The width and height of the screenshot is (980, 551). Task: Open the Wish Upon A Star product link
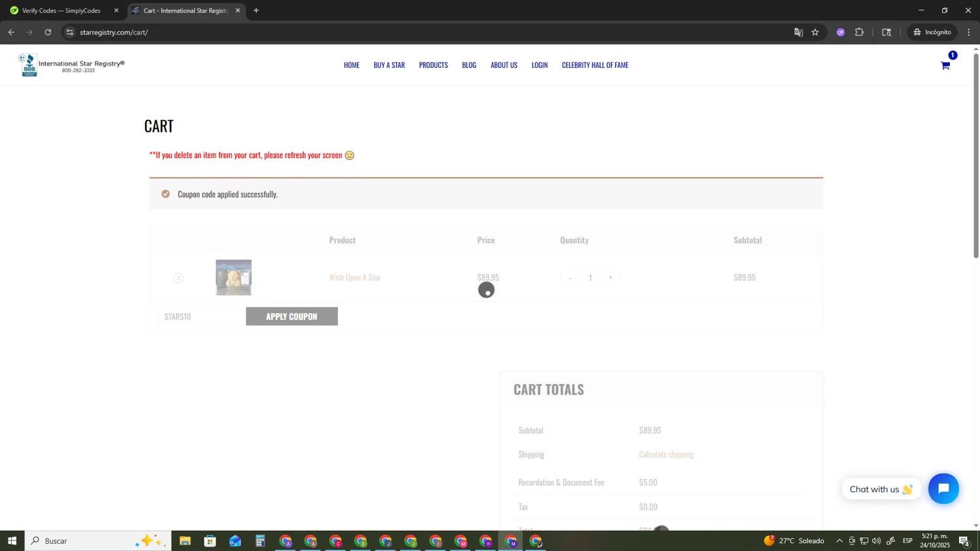click(x=355, y=277)
